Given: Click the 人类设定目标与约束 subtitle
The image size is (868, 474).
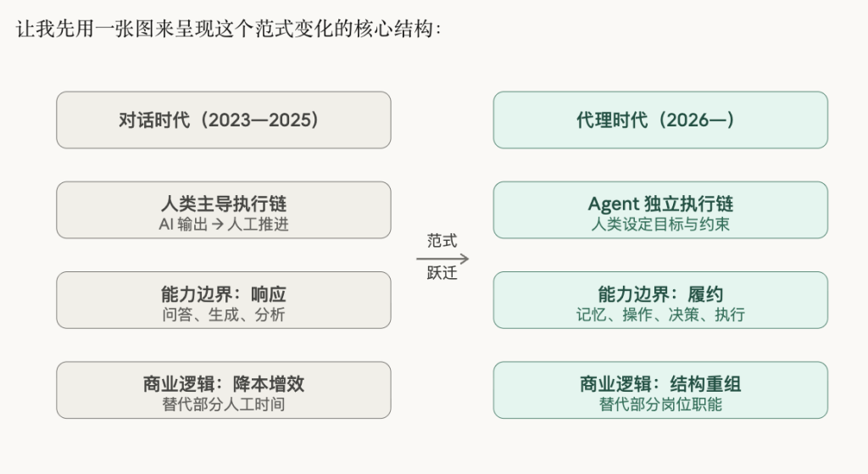Looking at the screenshot, I should (660, 225).
